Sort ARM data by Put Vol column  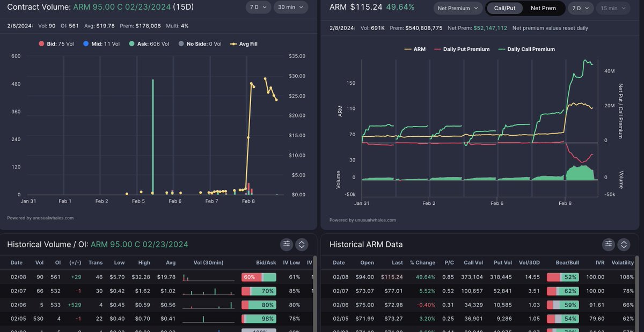pyautogui.click(x=502, y=263)
